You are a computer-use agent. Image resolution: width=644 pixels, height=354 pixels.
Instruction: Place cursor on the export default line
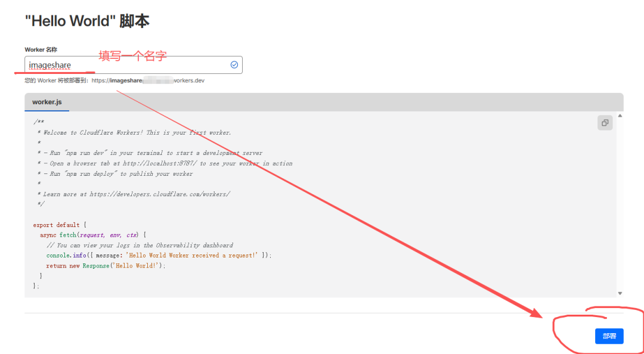60,225
